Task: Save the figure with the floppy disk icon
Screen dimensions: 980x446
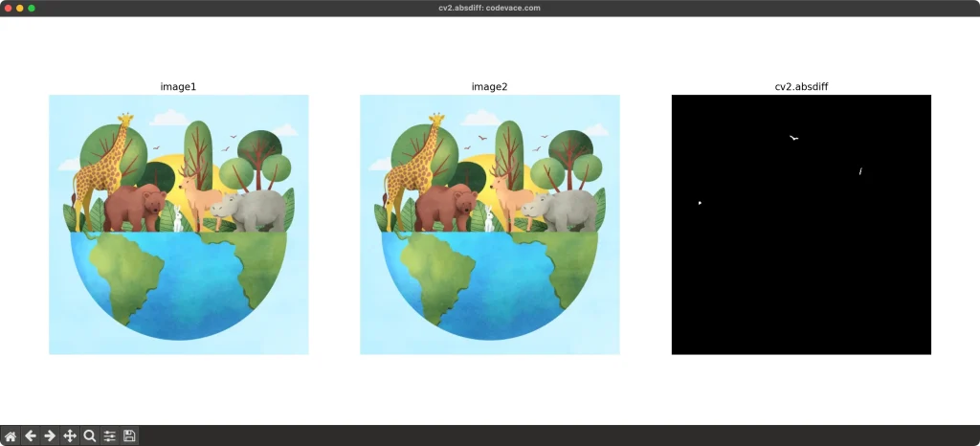Action: pyautogui.click(x=130, y=435)
